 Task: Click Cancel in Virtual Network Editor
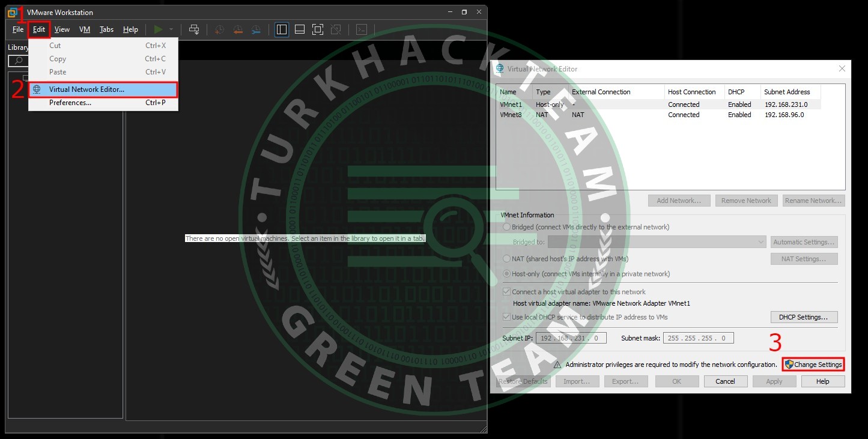(x=725, y=381)
